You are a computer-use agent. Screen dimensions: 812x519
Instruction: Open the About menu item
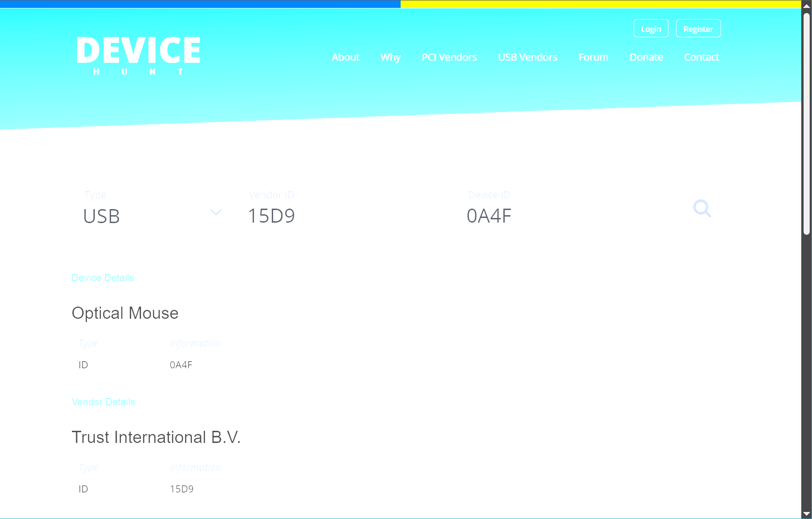pyautogui.click(x=346, y=57)
